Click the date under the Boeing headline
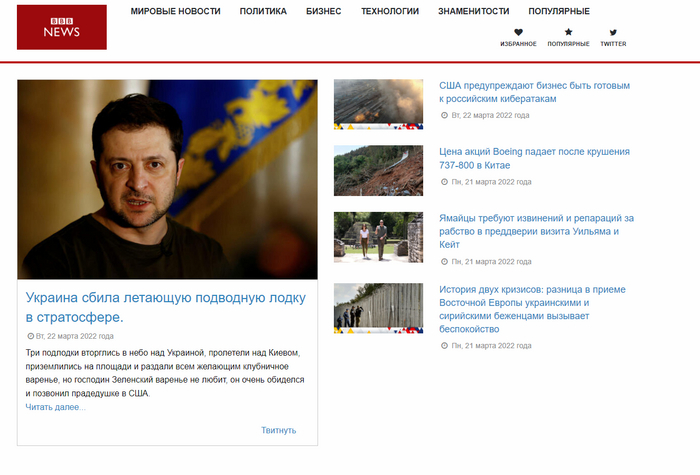This screenshot has width=700, height=475. click(492, 182)
